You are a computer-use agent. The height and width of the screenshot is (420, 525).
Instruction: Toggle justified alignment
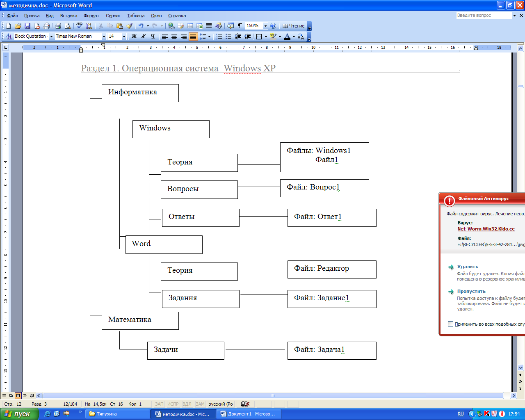(193, 37)
